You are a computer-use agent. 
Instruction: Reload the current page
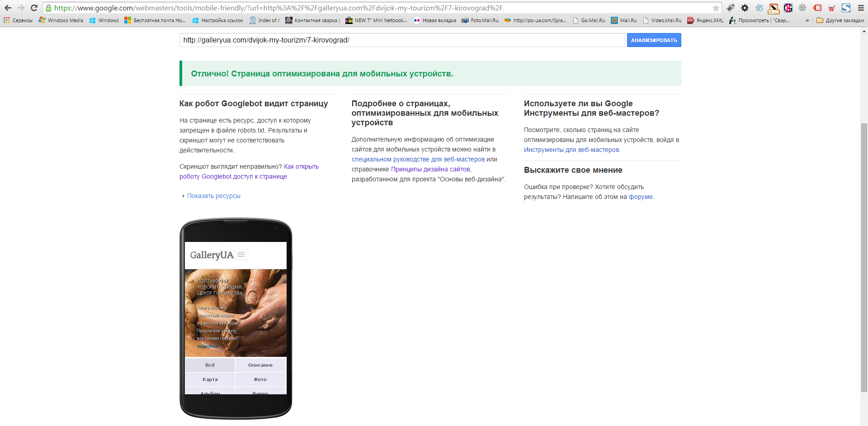[x=34, y=8]
